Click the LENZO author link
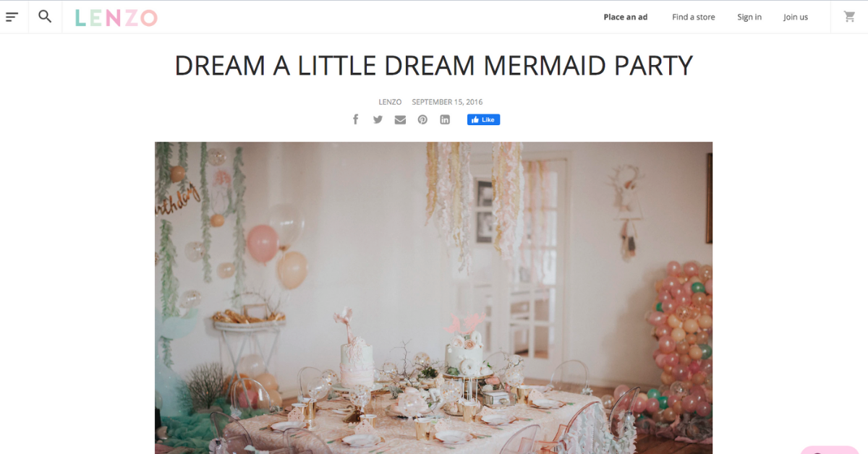Image resolution: width=868 pixels, height=454 pixels. (x=390, y=102)
